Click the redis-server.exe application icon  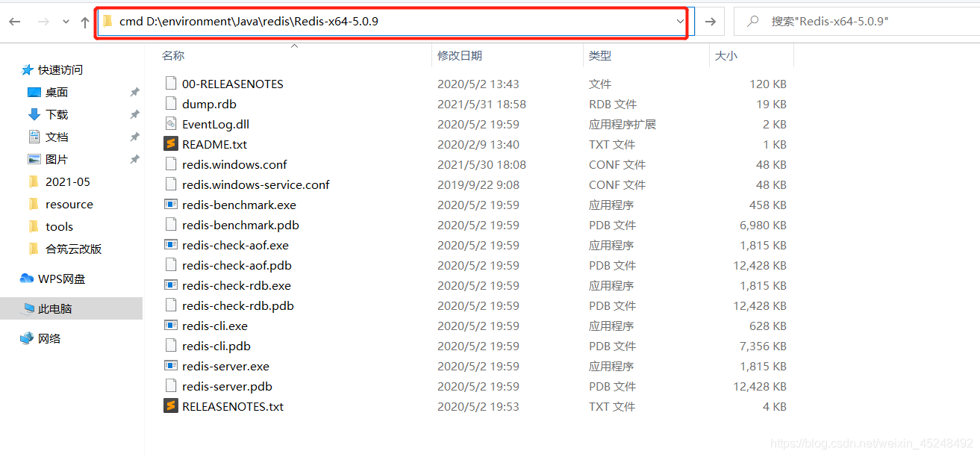[x=171, y=366]
